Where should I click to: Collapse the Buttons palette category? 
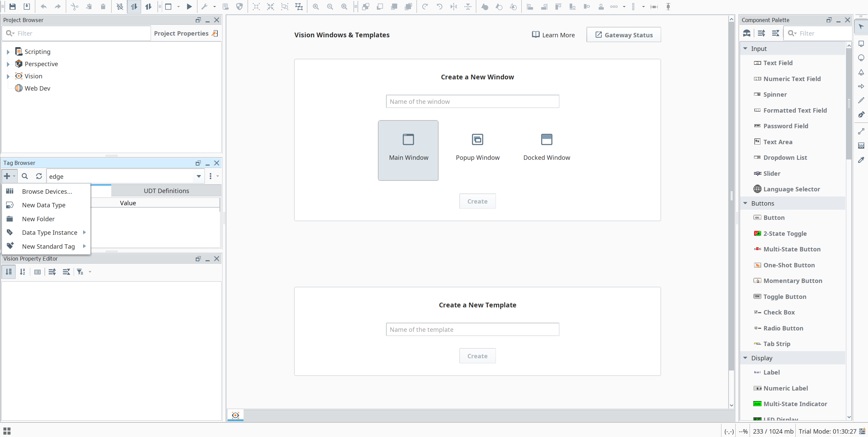click(x=745, y=203)
